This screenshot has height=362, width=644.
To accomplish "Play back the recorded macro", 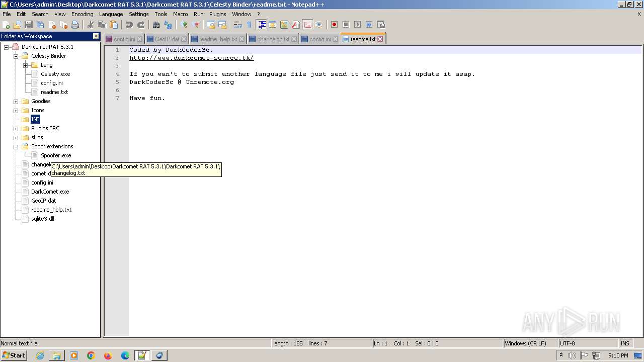I will (x=357, y=25).
